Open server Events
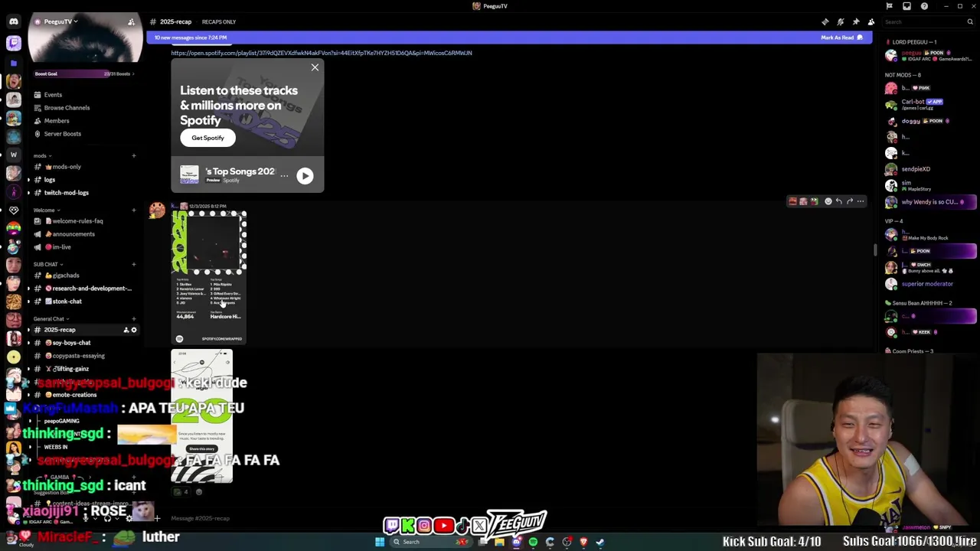This screenshot has width=980, height=551. click(x=53, y=95)
